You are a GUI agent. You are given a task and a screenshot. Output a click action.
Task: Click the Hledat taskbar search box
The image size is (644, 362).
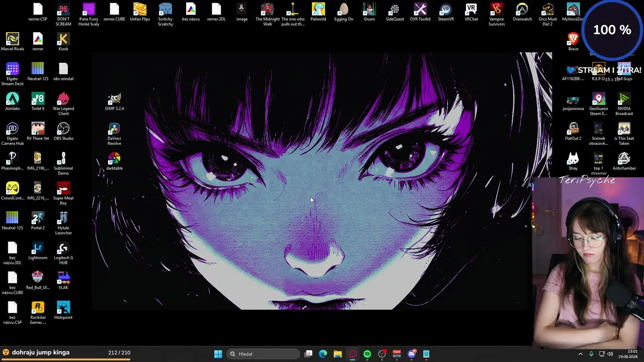click(x=262, y=354)
